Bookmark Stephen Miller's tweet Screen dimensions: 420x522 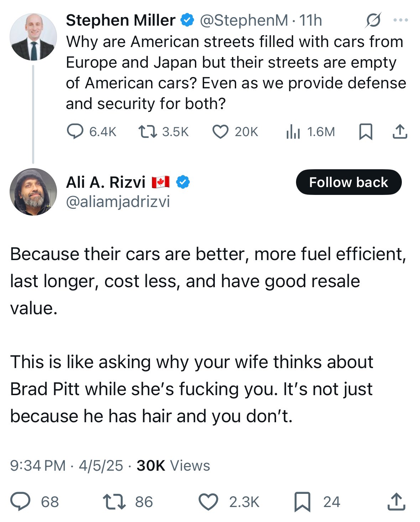pyautogui.click(x=365, y=131)
